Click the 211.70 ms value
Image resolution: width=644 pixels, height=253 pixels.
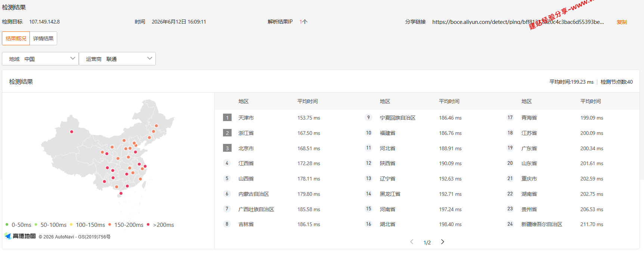(x=592, y=224)
